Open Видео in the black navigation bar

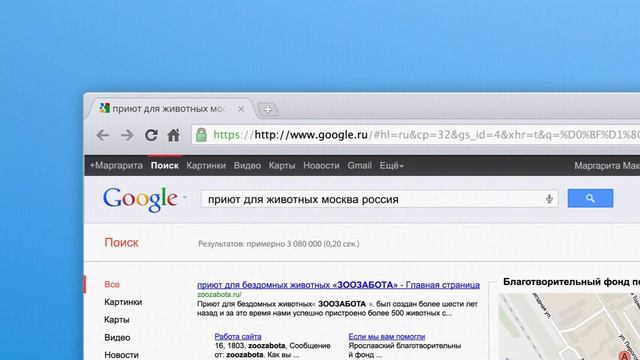(247, 166)
